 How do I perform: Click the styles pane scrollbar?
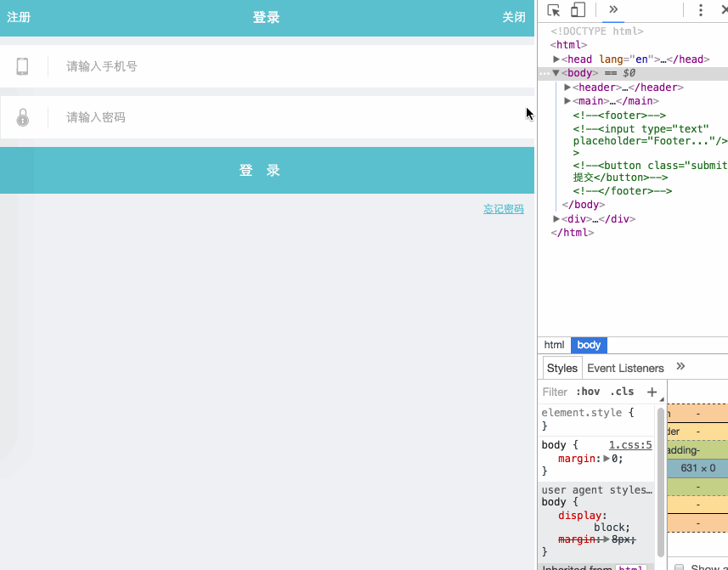(x=661, y=482)
